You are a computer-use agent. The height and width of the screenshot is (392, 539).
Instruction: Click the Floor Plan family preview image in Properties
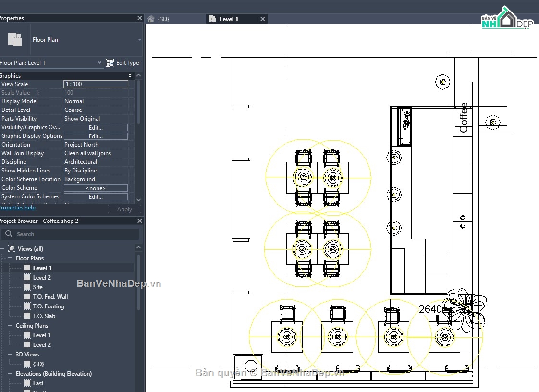[x=15, y=39]
